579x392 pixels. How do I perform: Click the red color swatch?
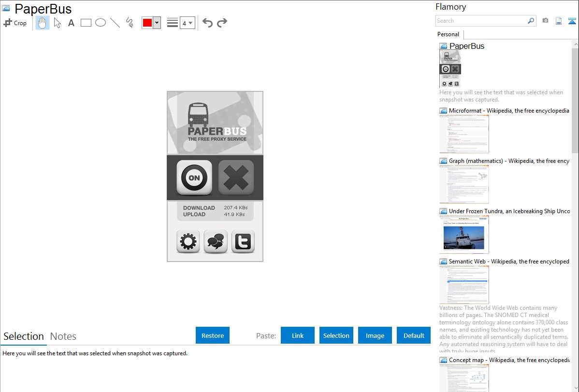click(x=147, y=23)
